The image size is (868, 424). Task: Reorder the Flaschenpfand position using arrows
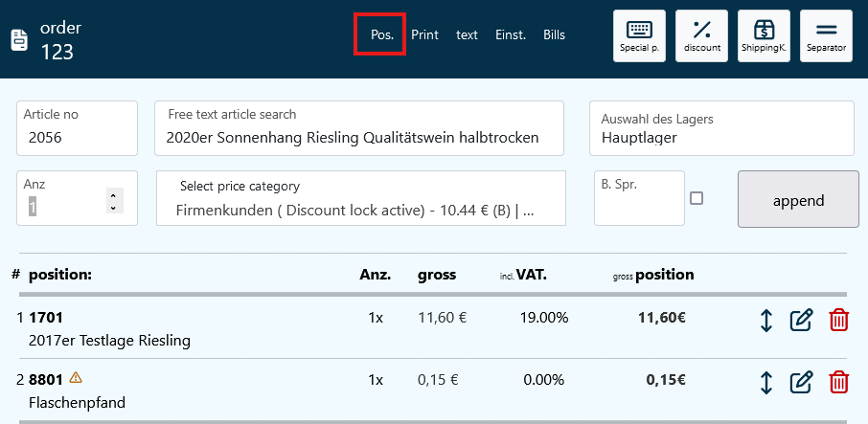click(x=765, y=383)
